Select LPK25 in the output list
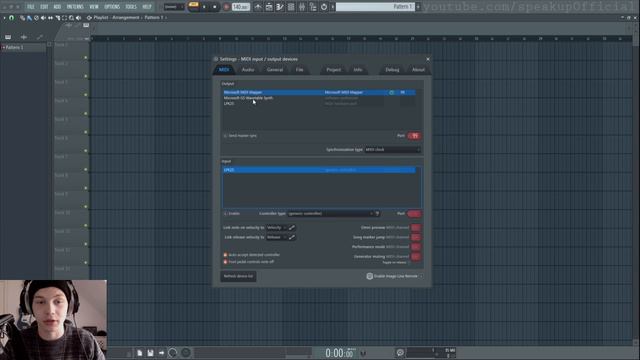640x360 pixels. [319, 104]
